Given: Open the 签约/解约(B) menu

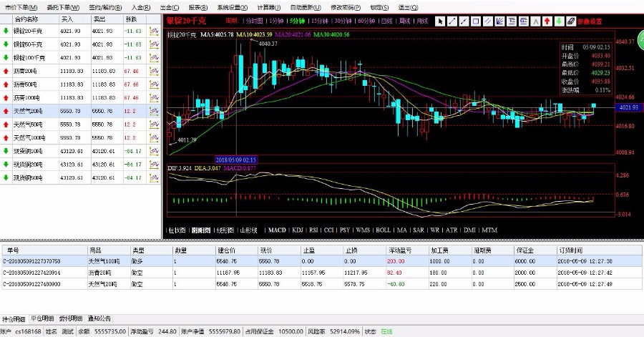Looking at the screenshot, I should (x=106, y=7).
